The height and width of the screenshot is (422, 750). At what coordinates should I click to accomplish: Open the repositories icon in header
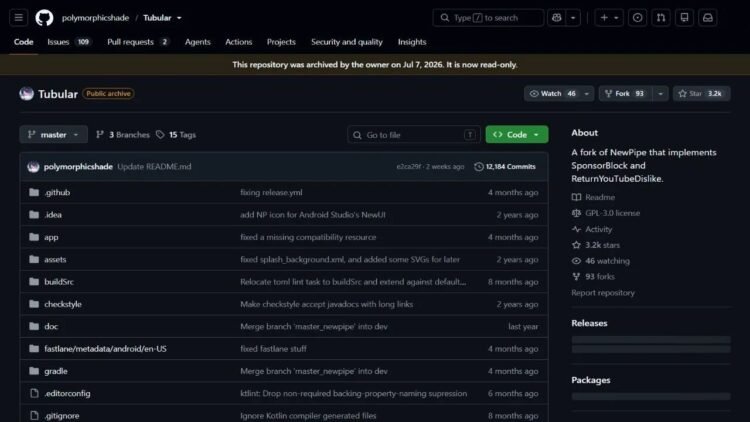coord(684,18)
